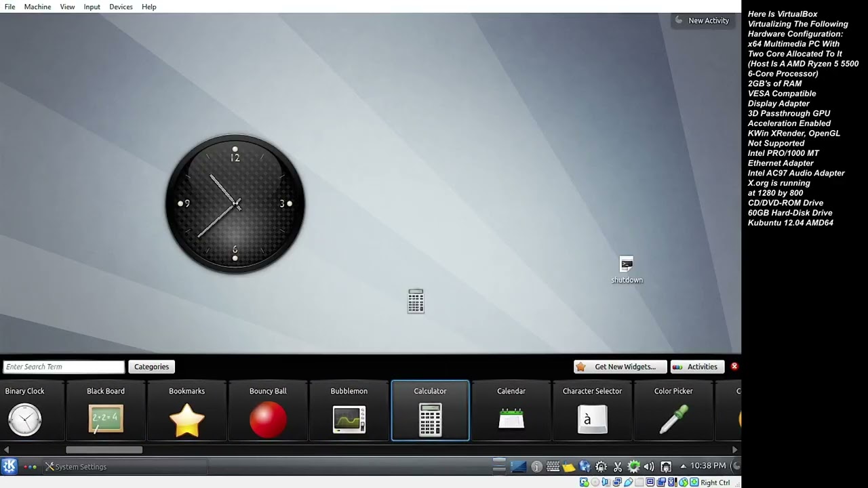Image resolution: width=868 pixels, height=488 pixels.
Task: Expand hidden tray icons arrow
Action: pos(683,466)
